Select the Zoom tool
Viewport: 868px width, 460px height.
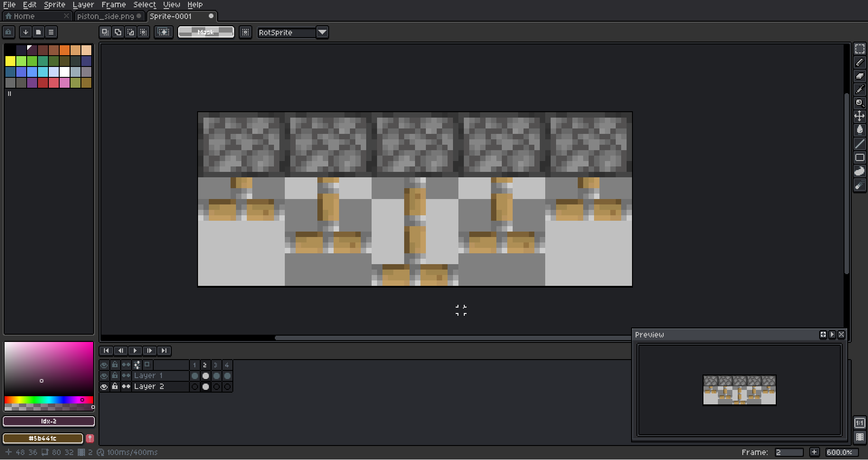859,103
